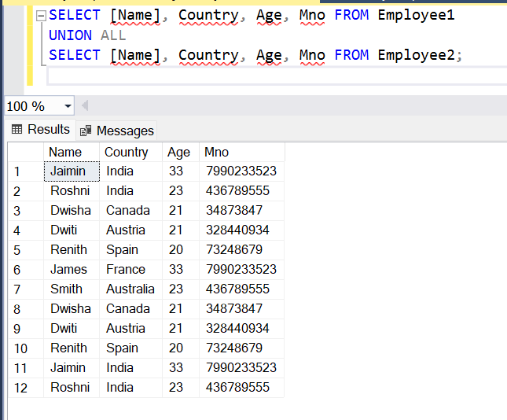The width and height of the screenshot is (507, 420).
Task: Collapse the SELECT query outline block
Action: pyautogui.click(x=41, y=16)
